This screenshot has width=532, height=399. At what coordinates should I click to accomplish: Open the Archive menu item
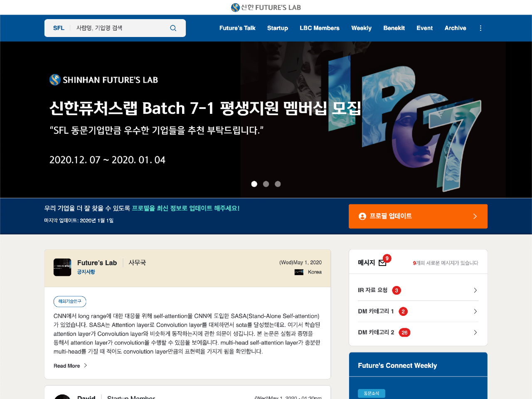click(x=456, y=28)
